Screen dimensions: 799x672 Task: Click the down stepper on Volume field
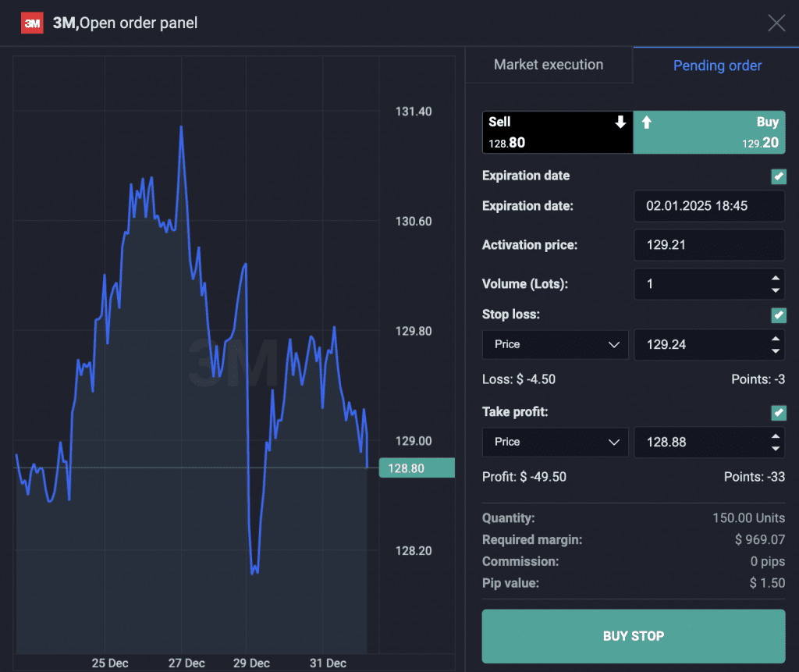[x=776, y=289]
